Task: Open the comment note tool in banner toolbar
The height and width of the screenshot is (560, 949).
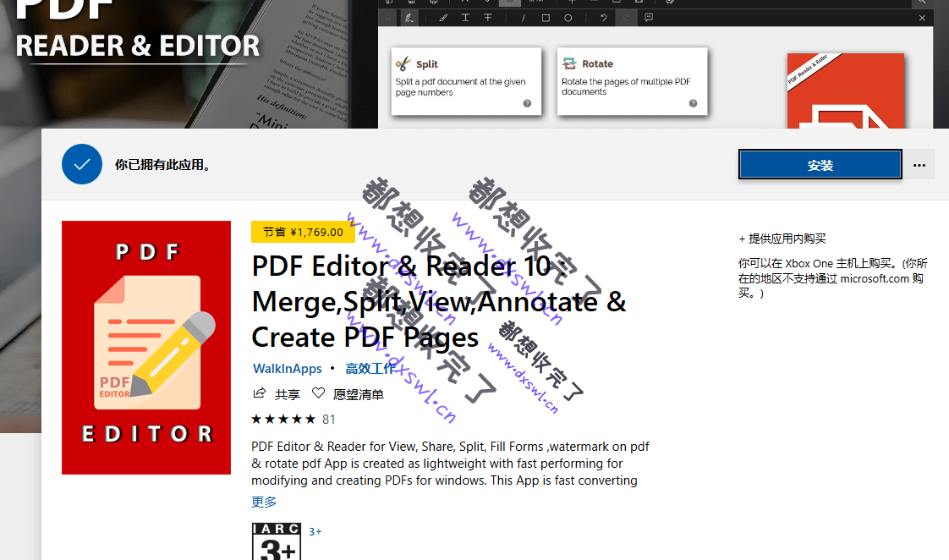Action: coord(649,18)
